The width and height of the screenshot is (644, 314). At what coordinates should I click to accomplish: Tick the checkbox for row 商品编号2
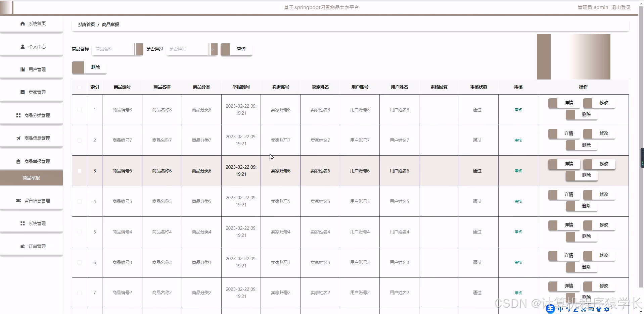point(80,293)
